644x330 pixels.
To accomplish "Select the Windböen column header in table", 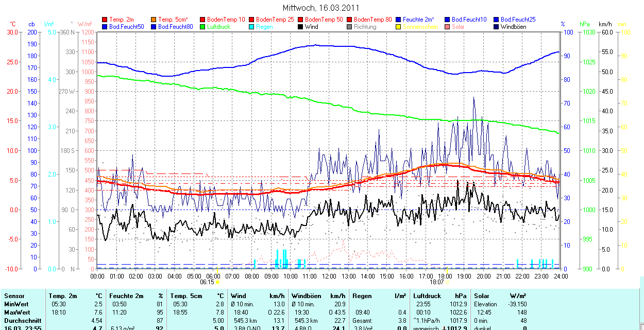I will pyautogui.click(x=306, y=296).
